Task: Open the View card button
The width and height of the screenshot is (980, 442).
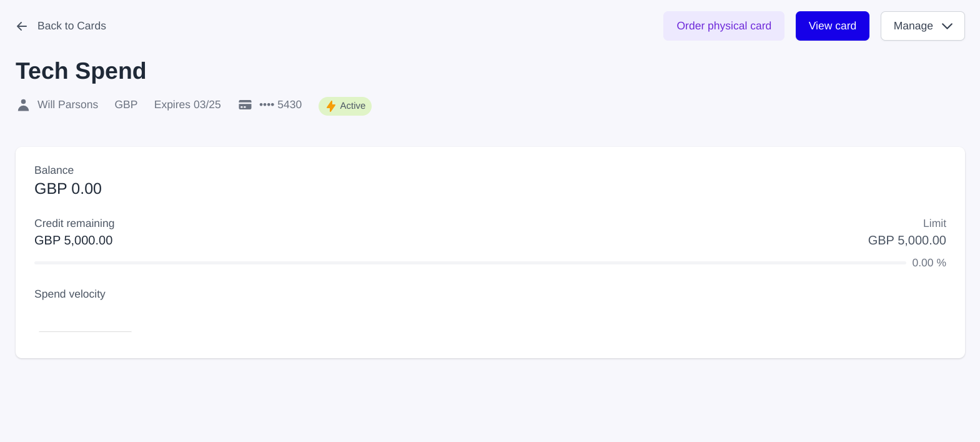Action: pyautogui.click(x=832, y=26)
